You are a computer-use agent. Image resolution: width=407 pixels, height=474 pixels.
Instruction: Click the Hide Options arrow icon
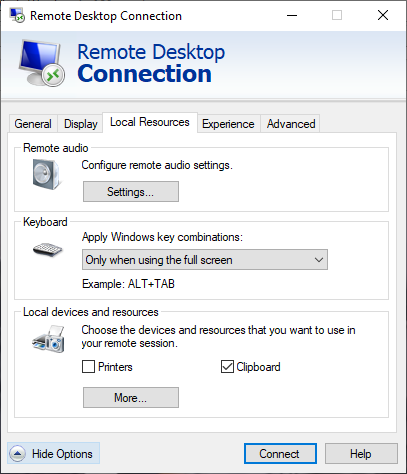point(17,453)
